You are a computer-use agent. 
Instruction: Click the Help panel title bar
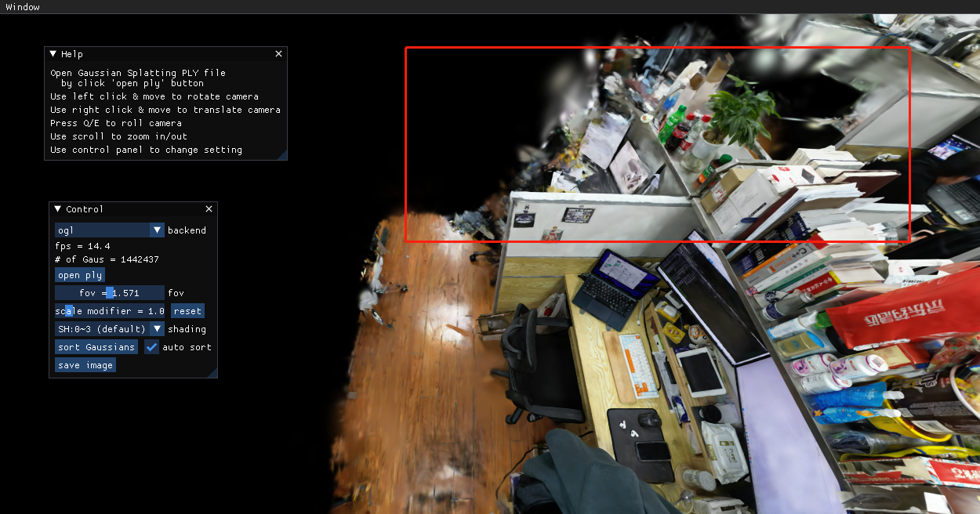(x=165, y=54)
